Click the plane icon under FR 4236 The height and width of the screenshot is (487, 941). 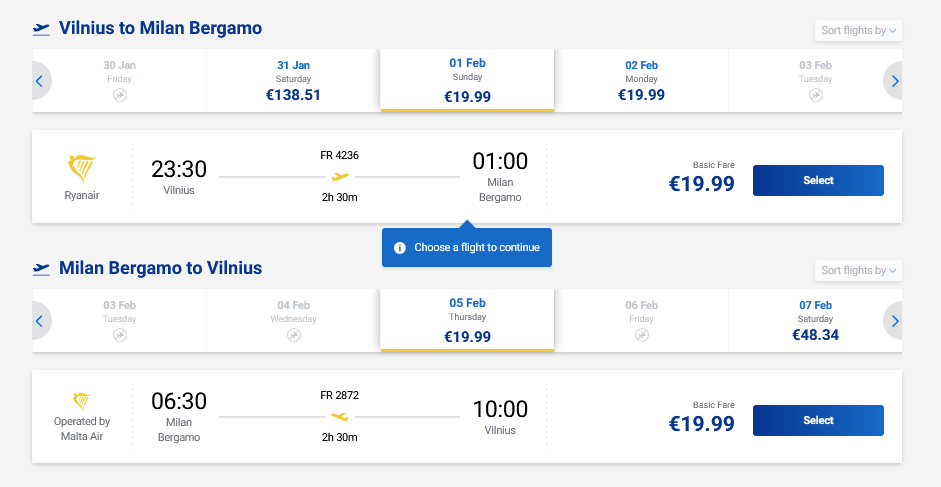click(340, 177)
